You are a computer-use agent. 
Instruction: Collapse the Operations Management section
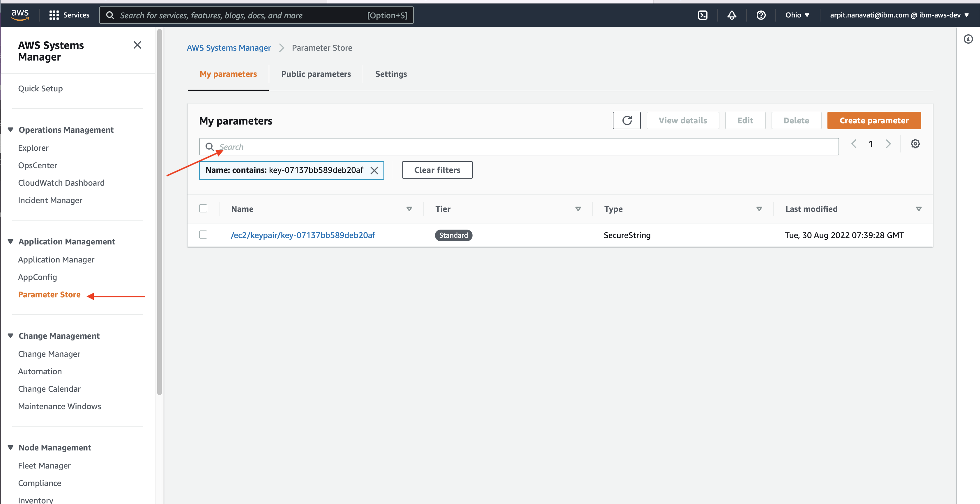tap(11, 130)
